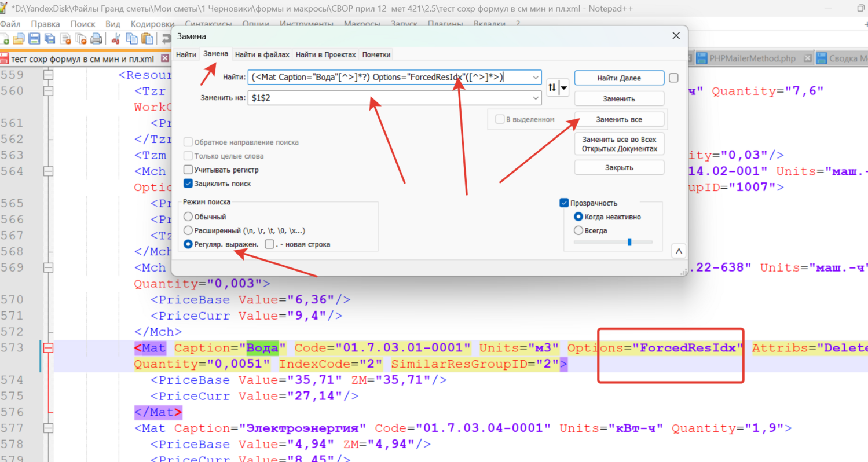Screen dimensions: 868x462
Task: Click the Copy toolbar icon
Action: pyautogui.click(x=131, y=39)
